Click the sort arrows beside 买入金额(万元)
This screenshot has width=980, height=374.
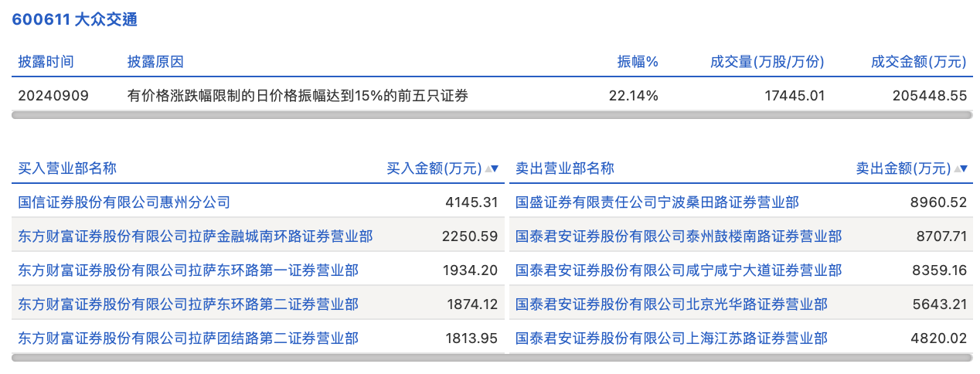tap(492, 168)
